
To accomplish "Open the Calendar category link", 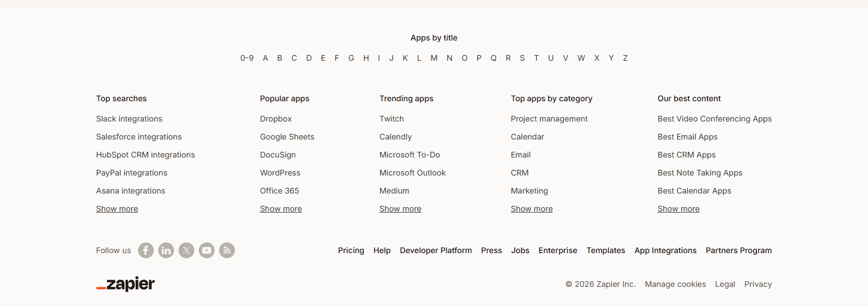I will (x=528, y=137).
